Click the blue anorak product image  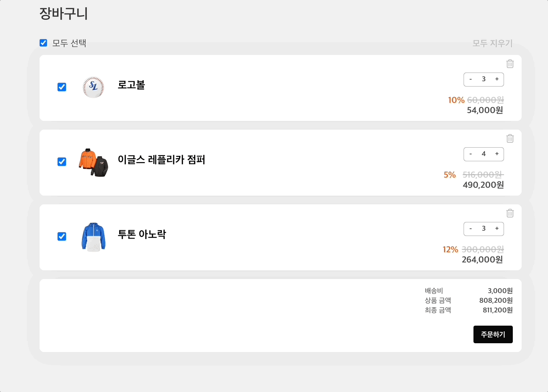tap(93, 237)
